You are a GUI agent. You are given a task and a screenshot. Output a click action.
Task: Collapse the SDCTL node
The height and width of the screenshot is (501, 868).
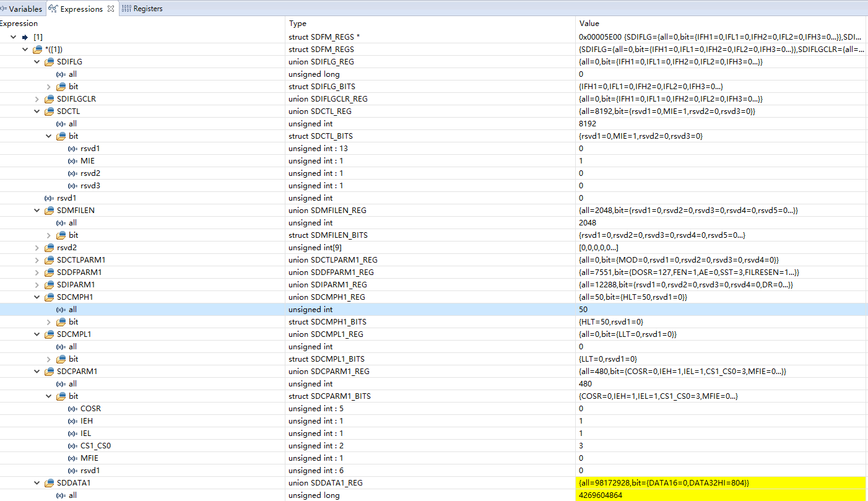(x=37, y=111)
